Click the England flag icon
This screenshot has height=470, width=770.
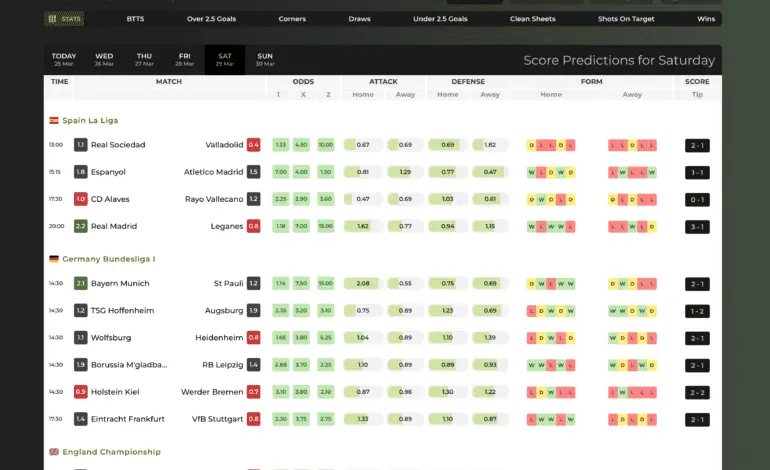point(54,452)
